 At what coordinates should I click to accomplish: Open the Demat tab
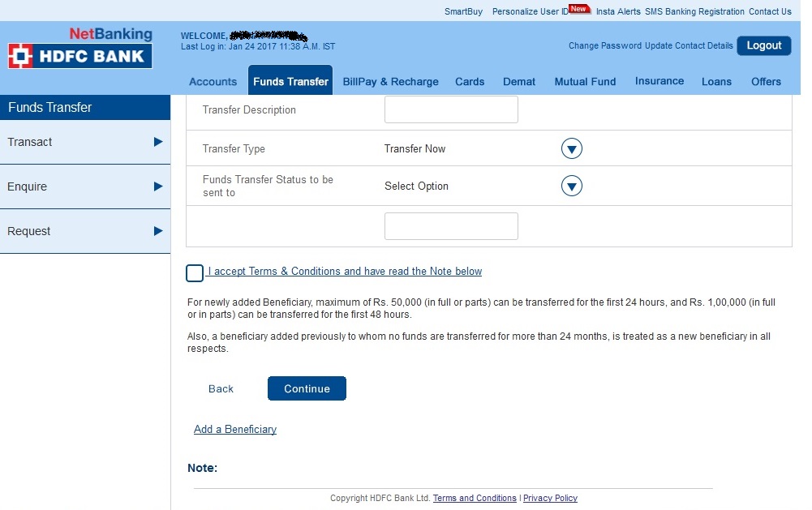519,81
